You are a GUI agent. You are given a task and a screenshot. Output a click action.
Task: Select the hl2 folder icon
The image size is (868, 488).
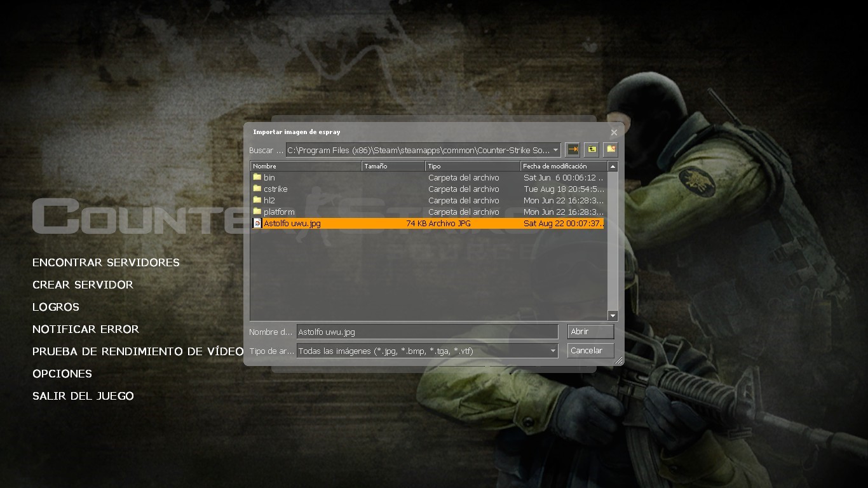coord(257,200)
